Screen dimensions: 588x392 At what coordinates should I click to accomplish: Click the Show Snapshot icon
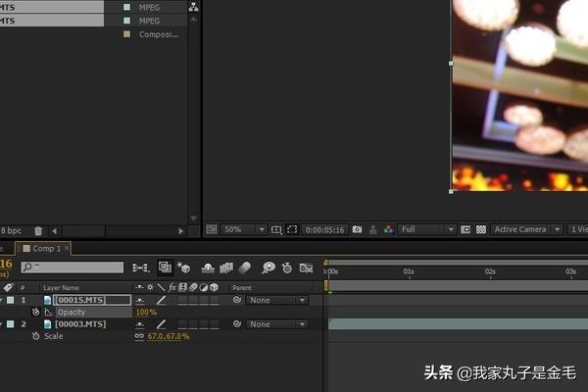point(372,229)
